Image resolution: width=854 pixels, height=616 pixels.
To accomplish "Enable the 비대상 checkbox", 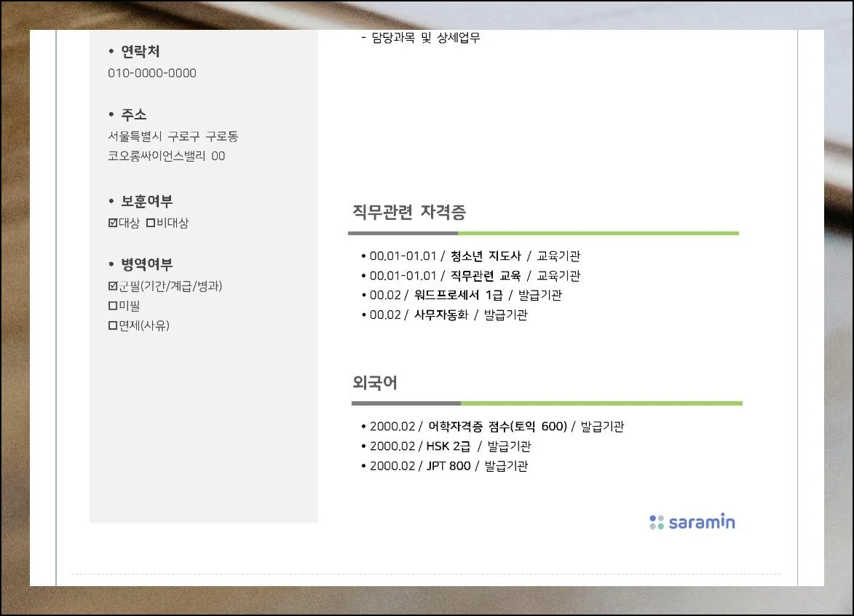I will pyautogui.click(x=151, y=223).
